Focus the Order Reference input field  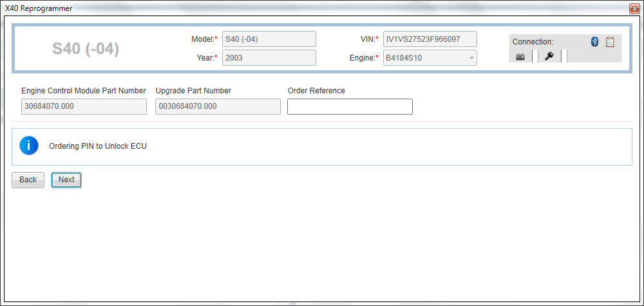click(x=350, y=106)
